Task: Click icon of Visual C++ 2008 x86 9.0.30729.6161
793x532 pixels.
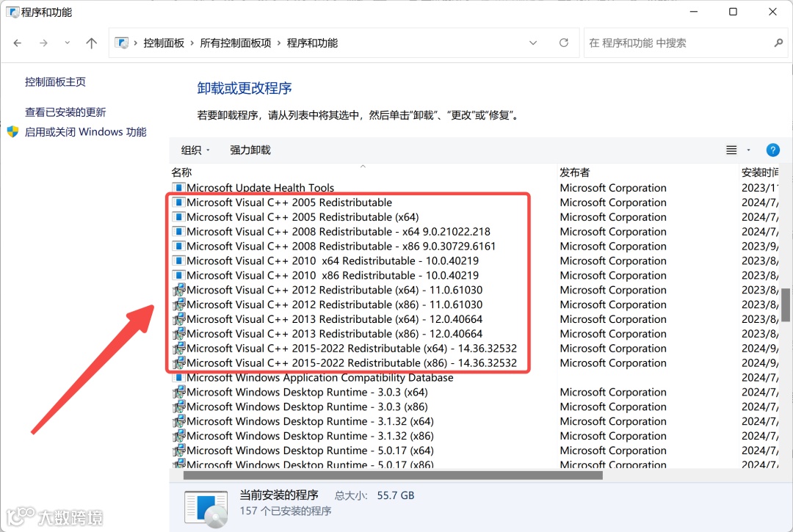Action: coord(178,247)
